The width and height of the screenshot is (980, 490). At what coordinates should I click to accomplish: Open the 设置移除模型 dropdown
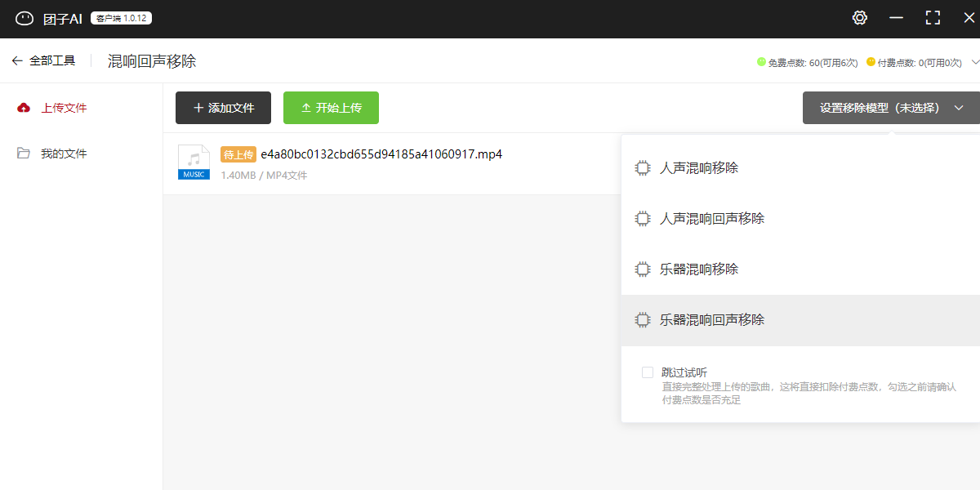(x=891, y=108)
